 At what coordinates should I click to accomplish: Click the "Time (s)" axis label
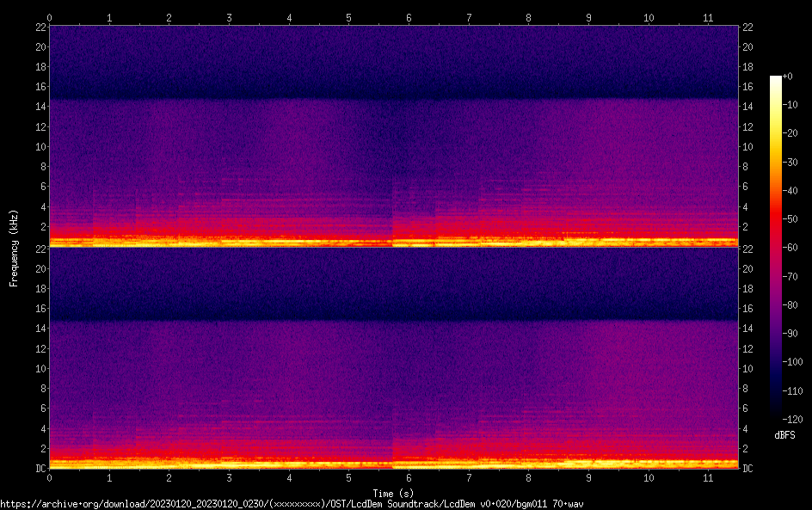[x=393, y=493]
